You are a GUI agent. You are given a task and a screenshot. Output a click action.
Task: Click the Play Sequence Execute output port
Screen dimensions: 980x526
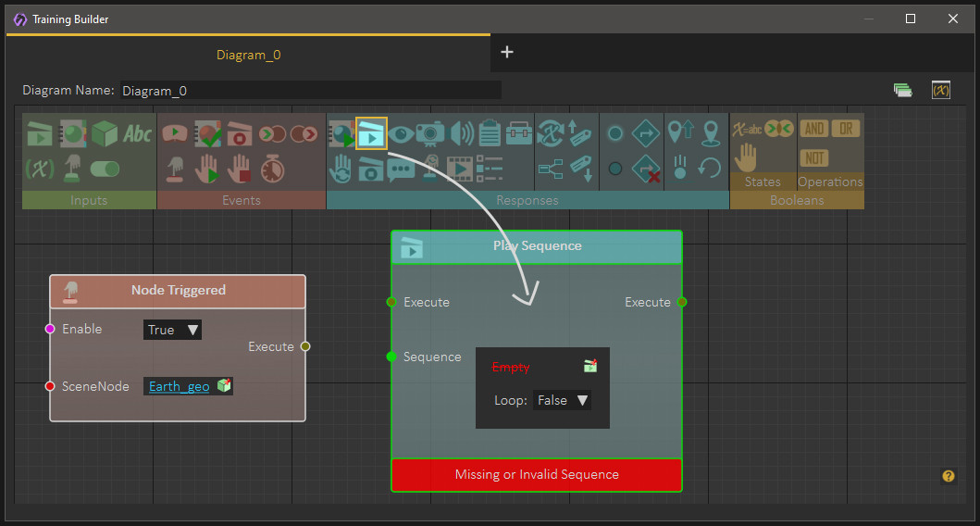(682, 302)
